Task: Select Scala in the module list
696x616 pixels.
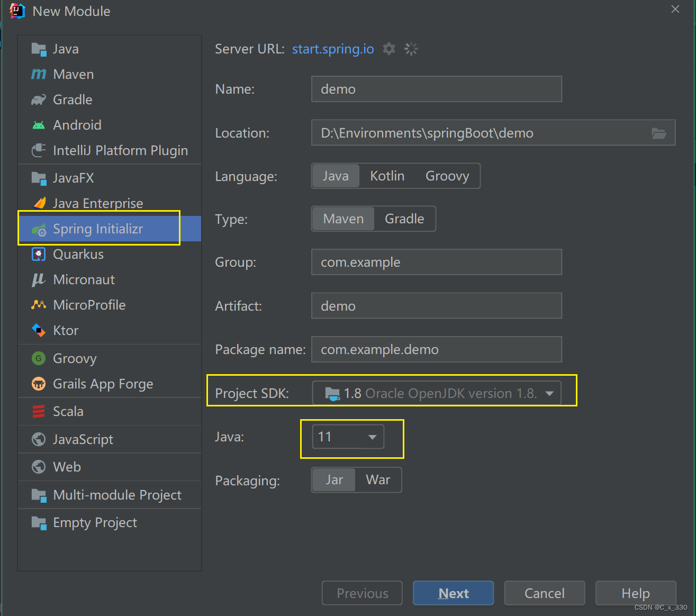Action: coord(110,411)
